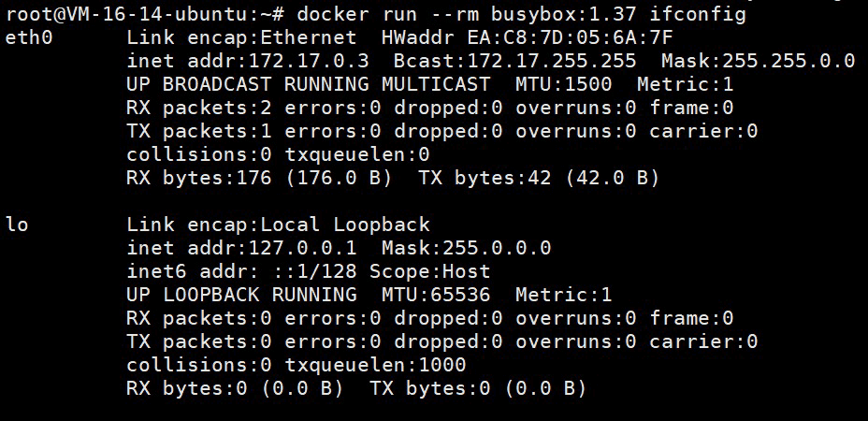Click the HWaddr EA:C8:7D:05:6A:7F value

[528, 38]
